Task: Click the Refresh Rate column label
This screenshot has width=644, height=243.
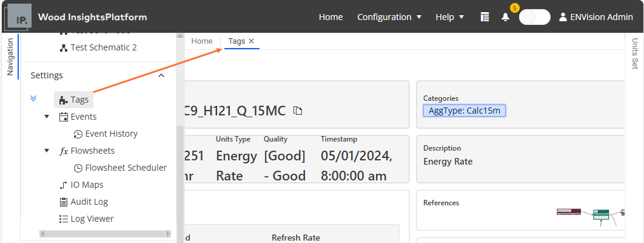Action: 296,238
